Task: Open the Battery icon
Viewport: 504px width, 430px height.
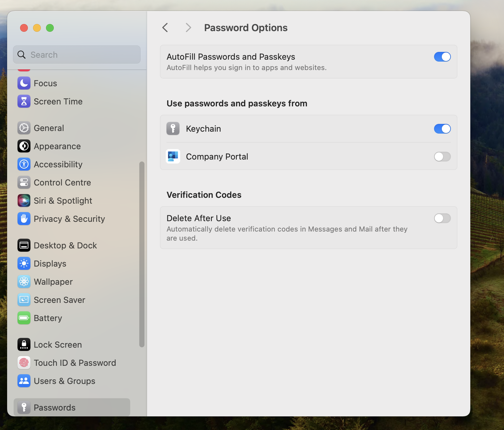Action: click(x=24, y=318)
